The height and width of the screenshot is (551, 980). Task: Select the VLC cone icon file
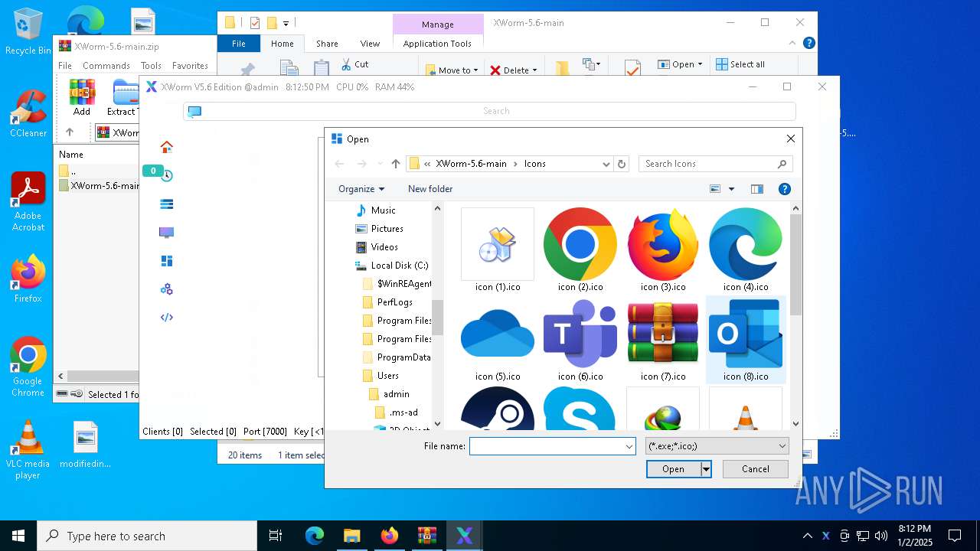click(x=746, y=408)
